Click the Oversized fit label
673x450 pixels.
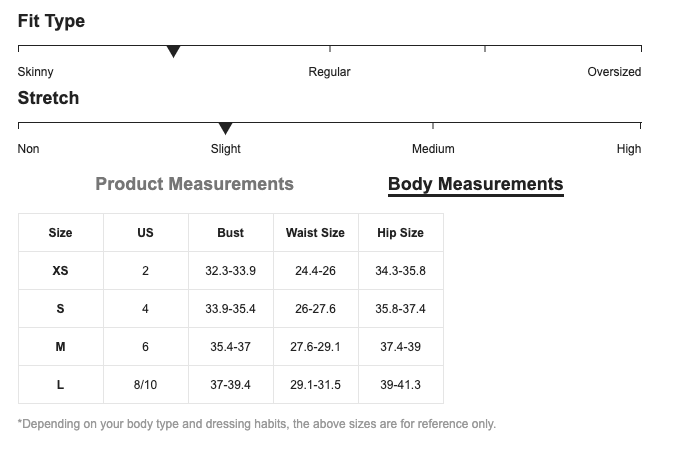pos(614,72)
